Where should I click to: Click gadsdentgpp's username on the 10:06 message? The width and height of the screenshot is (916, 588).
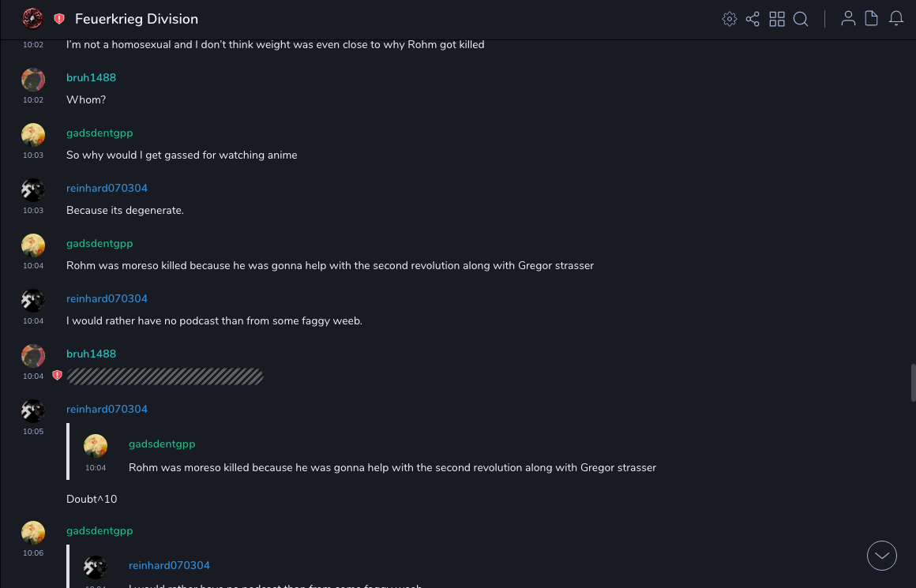(x=99, y=530)
